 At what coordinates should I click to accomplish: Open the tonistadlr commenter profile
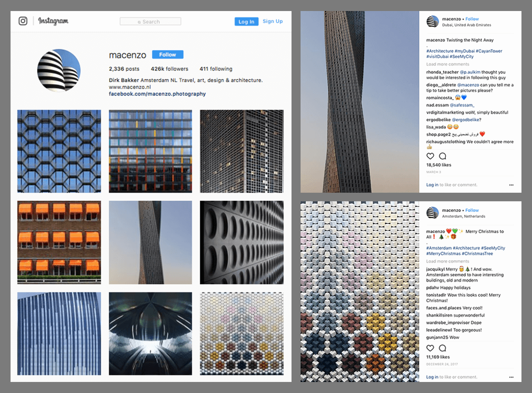(436, 295)
